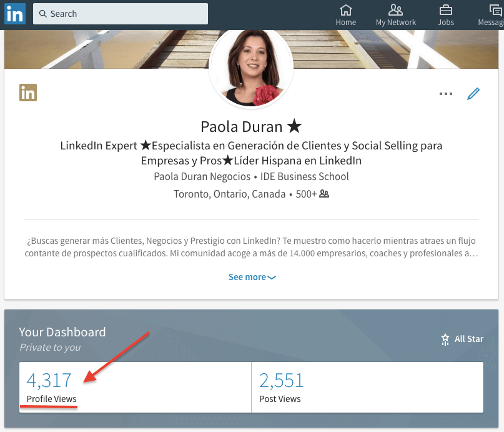Click the pencil edit profile icon
The height and width of the screenshot is (432, 504).
click(473, 94)
